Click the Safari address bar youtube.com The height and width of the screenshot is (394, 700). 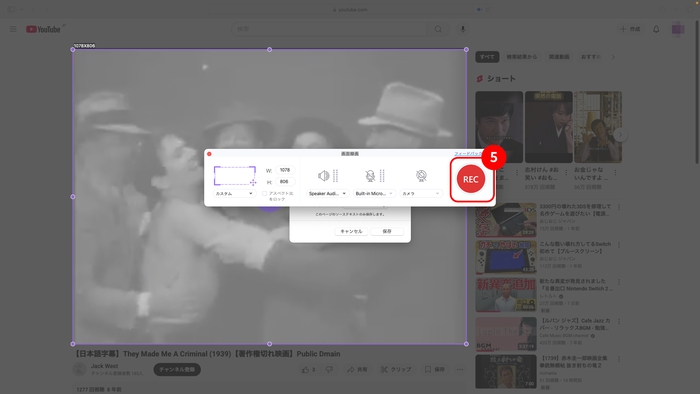click(x=350, y=9)
